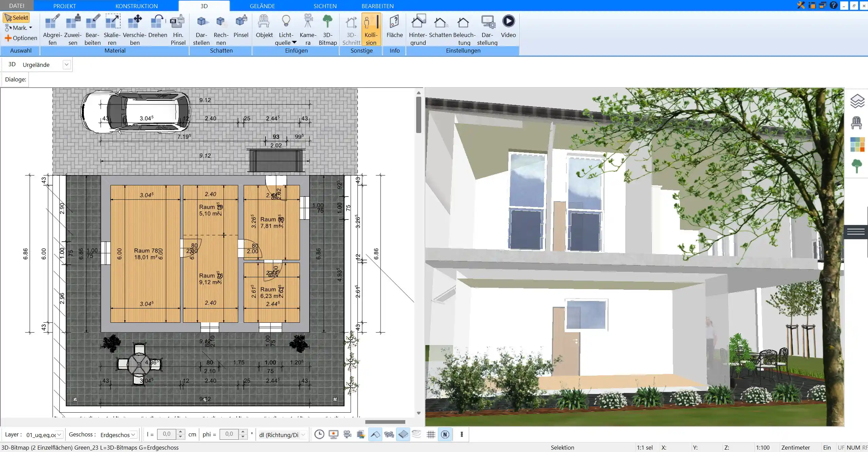
Task: Click the phi angle input field
Action: (229, 434)
